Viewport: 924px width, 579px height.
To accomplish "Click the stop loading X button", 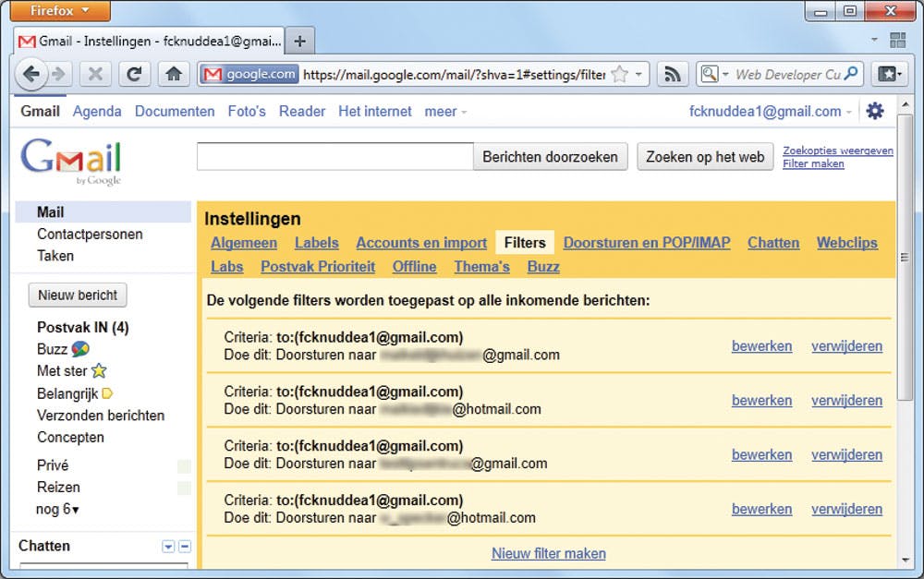I will (x=95, y=74).
